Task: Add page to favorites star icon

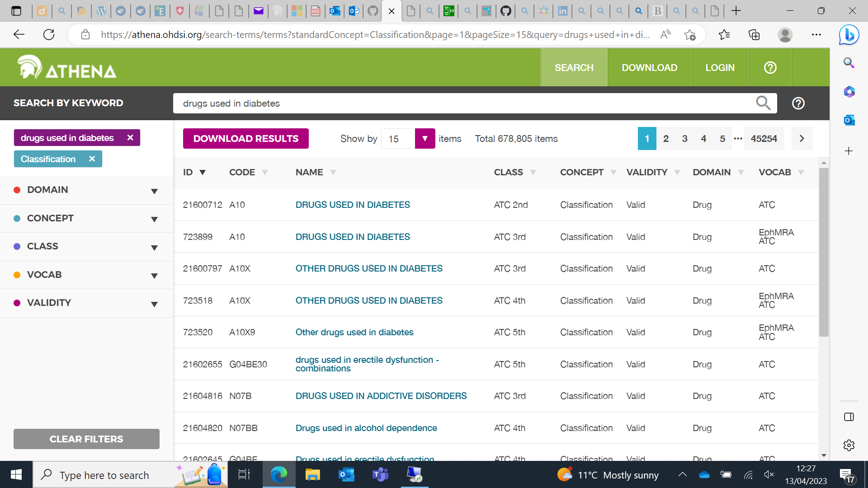Action: [x=690, y=35]
